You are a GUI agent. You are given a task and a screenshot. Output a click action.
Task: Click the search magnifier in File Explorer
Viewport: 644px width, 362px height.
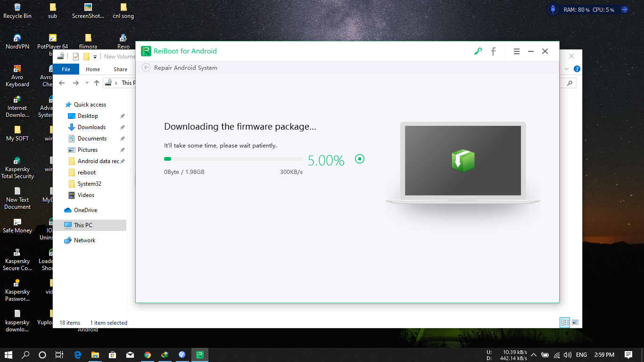click(x=570, y=83)
